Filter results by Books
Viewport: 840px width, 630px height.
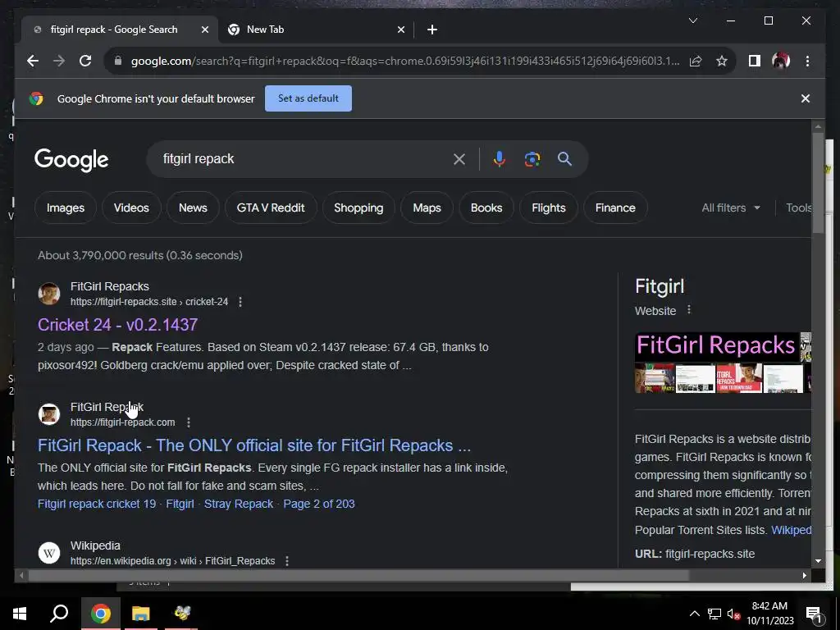[x=486, y=208]
